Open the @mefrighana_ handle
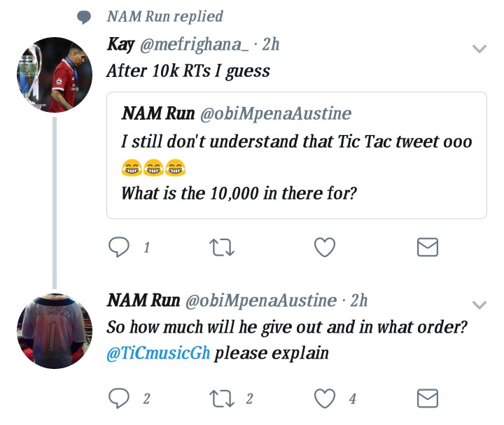Viewport: 504px width, 425px height. 194,45
